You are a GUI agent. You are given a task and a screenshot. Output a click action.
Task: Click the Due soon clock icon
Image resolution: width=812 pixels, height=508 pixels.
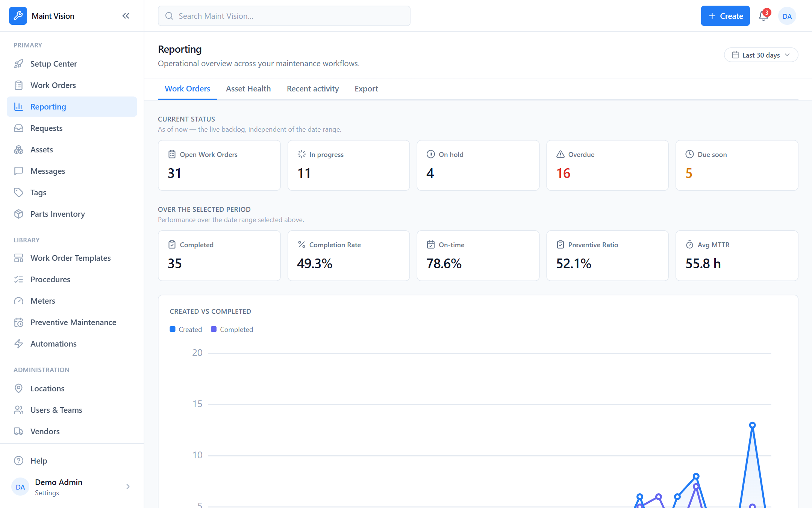689,154
